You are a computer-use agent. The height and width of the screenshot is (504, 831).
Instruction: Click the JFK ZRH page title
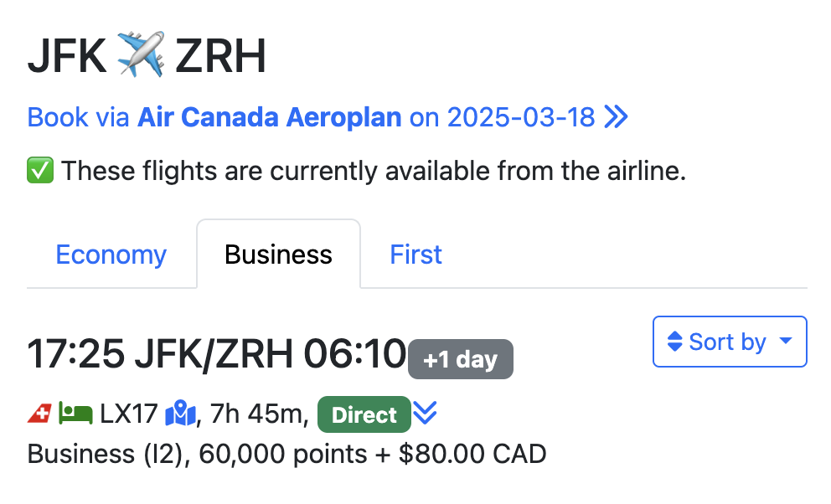147,56
